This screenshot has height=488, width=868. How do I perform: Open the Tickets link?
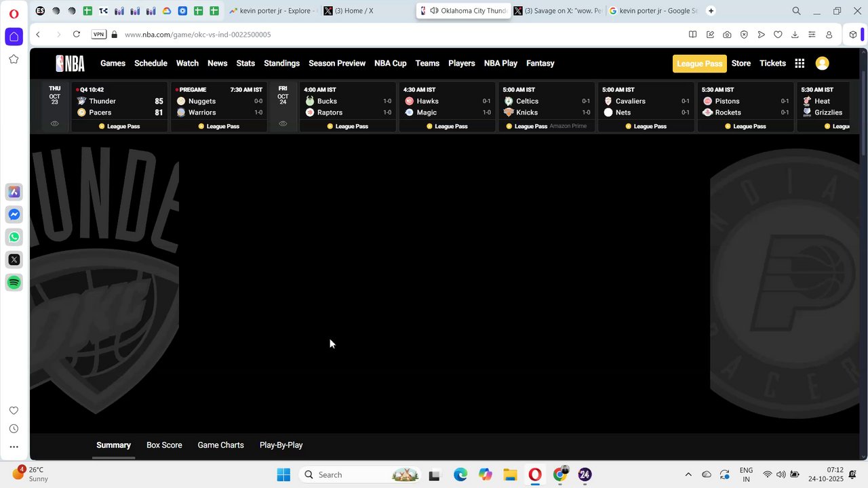772,63
